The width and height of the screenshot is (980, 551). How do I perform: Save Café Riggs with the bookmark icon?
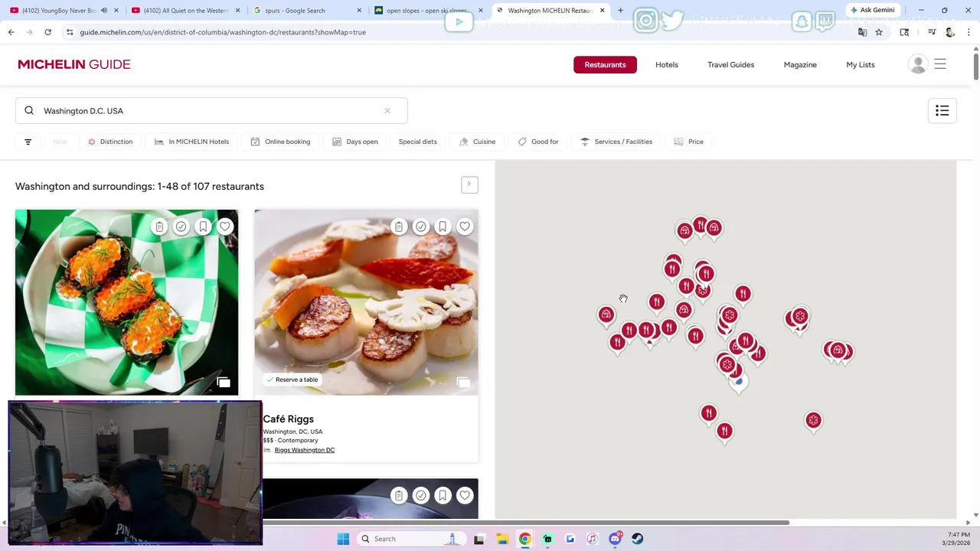(x=443, y=227)
